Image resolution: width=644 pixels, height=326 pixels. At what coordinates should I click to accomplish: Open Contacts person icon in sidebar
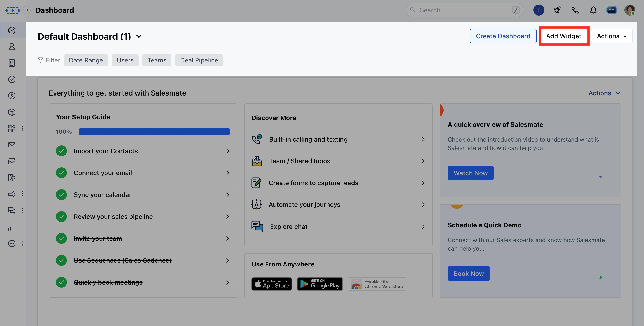point(12,47)
